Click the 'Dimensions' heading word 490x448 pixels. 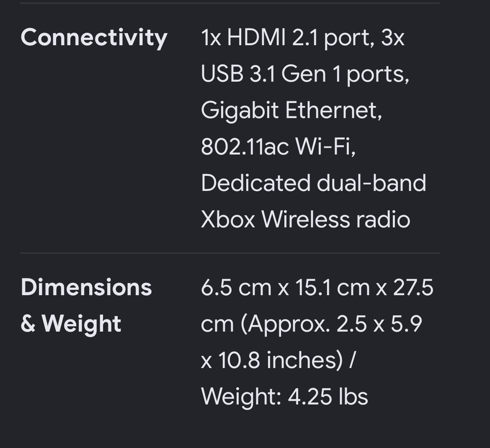[86, 287]
